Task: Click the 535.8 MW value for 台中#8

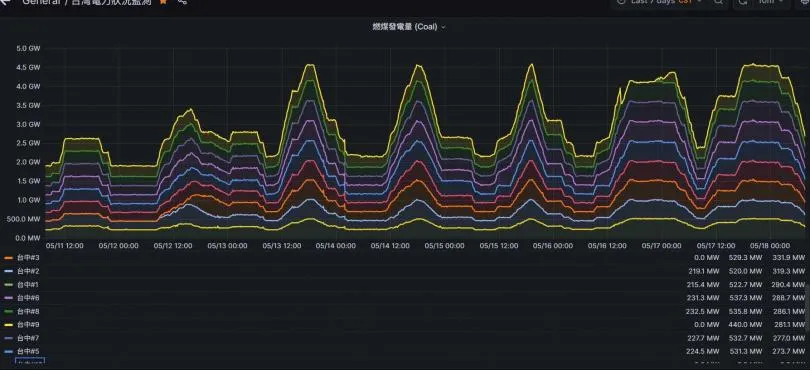Action: pos(746,311)
